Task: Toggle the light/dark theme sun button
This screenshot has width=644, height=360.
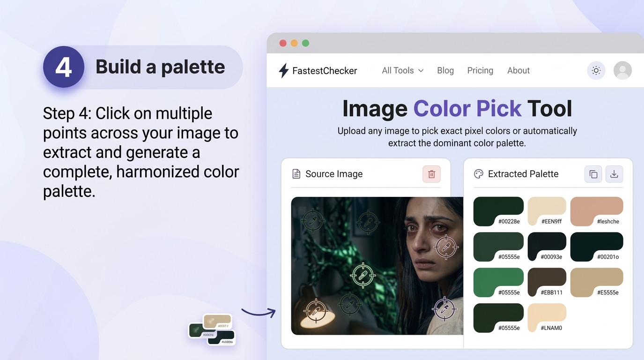Action: 596,71
